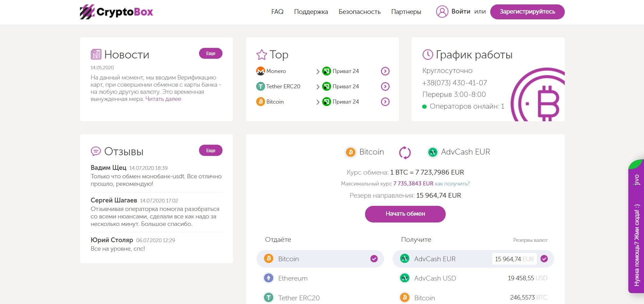Click the Вадим Щец review
The image size is (644, 304).
[156, 175]
